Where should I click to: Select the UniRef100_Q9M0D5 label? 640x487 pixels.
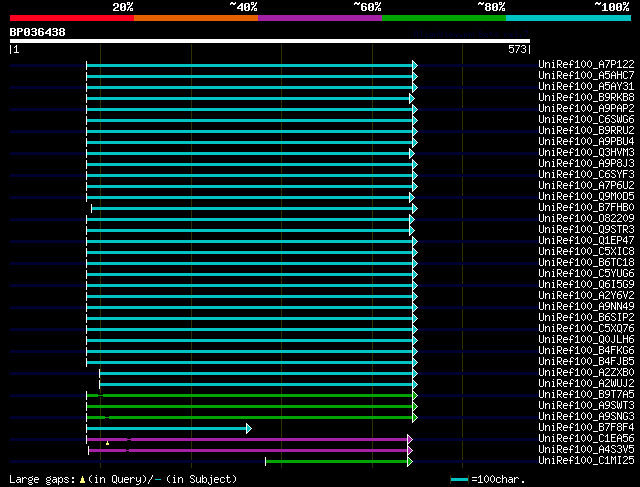click(587, 196)
